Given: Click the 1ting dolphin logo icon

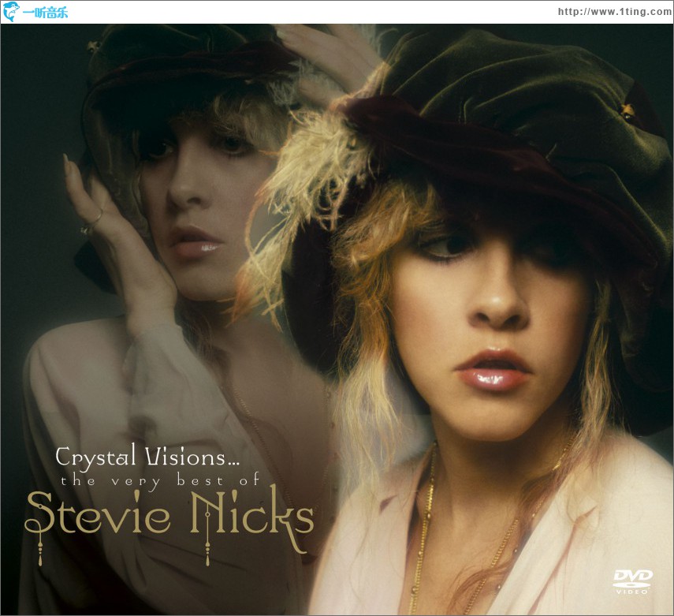Looking at the screenshot, I should [x=11, y=11].
